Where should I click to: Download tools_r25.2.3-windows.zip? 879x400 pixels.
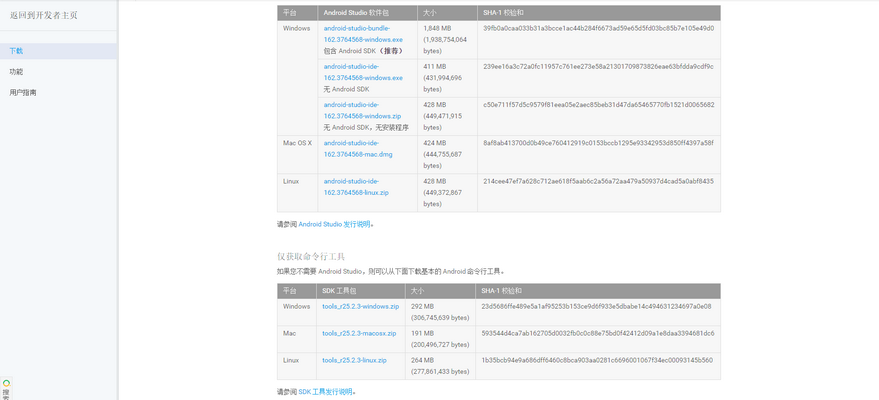tap(360, 306)
